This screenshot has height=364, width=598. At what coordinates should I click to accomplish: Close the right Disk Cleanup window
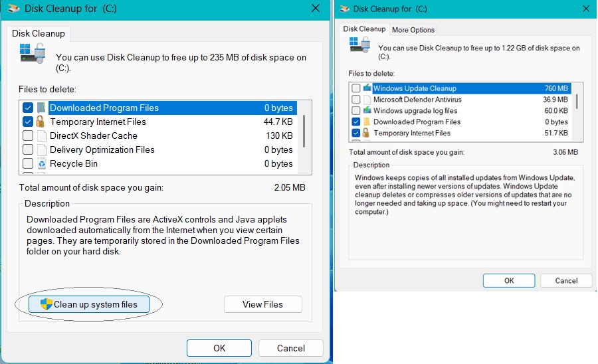pos(586,9)
